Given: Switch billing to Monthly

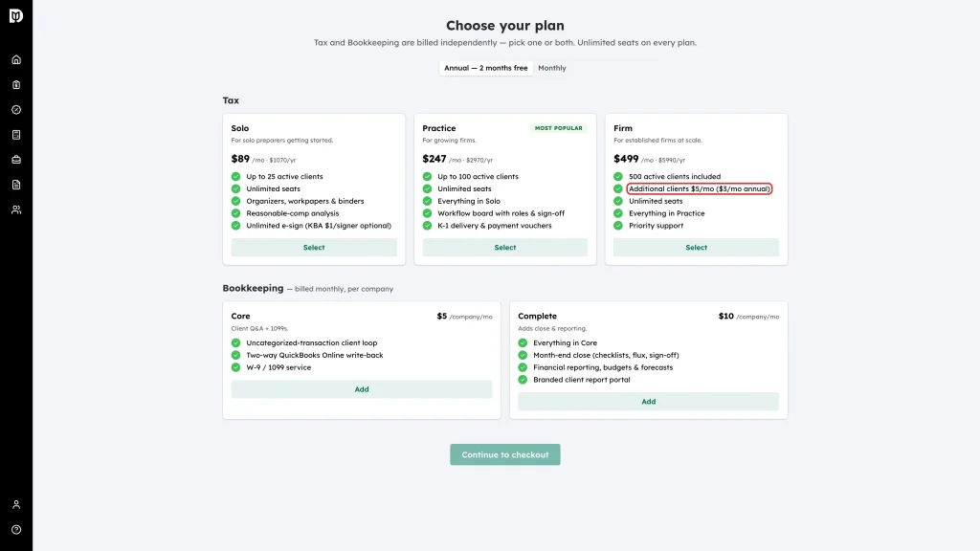Looking at the screenshot, I should pyautogui.click(x=552, y=68).
